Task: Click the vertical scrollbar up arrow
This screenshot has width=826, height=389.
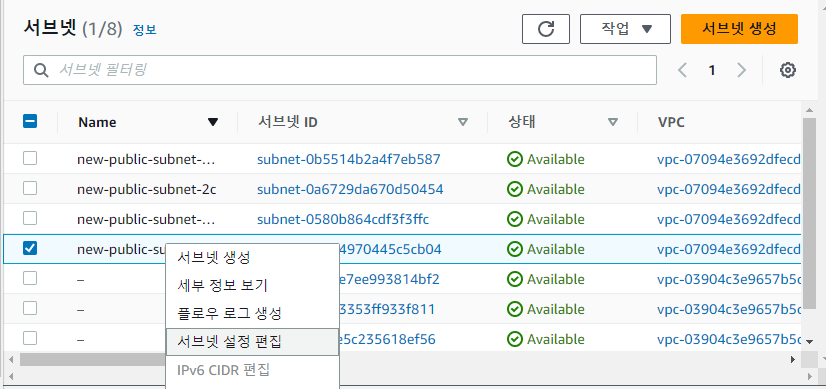Action: point(809,110)
